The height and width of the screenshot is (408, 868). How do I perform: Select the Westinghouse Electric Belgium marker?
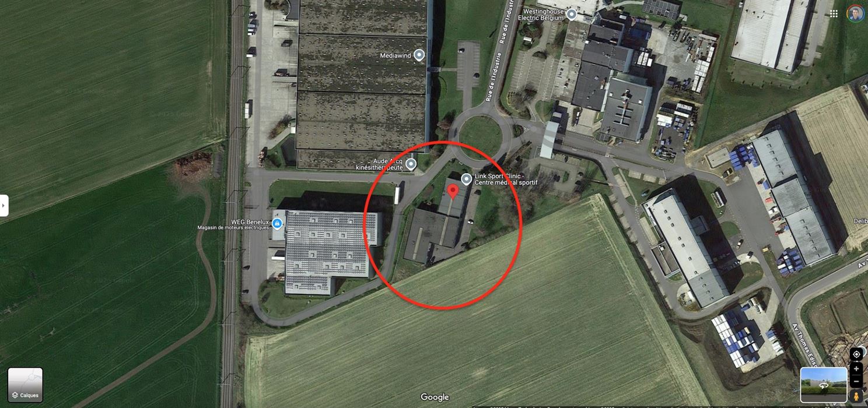572,14
